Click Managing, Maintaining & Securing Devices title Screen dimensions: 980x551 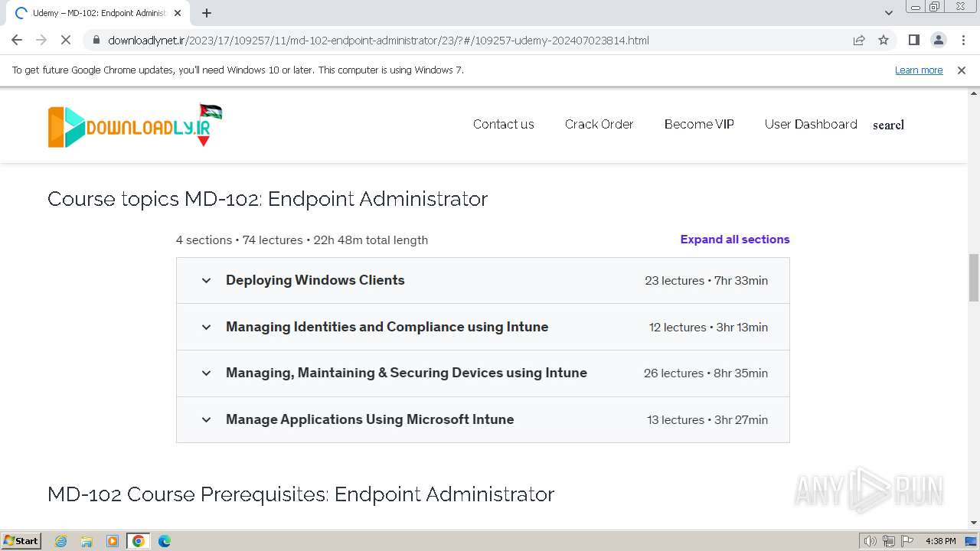407,373
